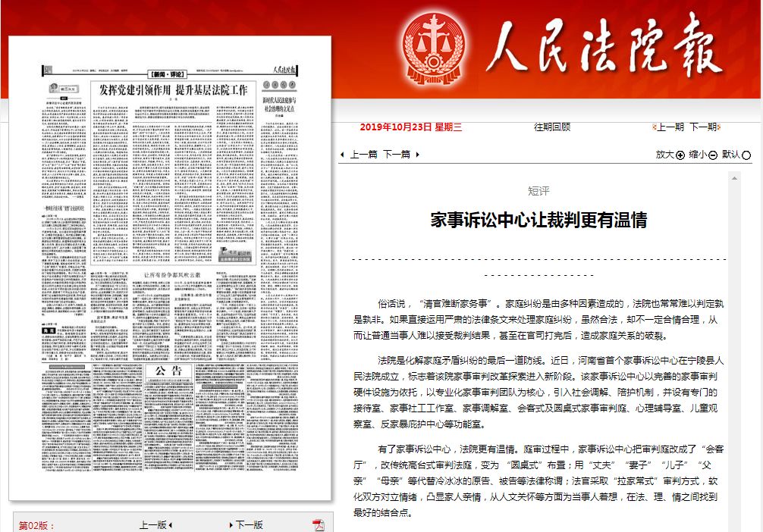Click date text 2019年10月23日 星期三
This screenshot has width=763, height=532.
410,127
